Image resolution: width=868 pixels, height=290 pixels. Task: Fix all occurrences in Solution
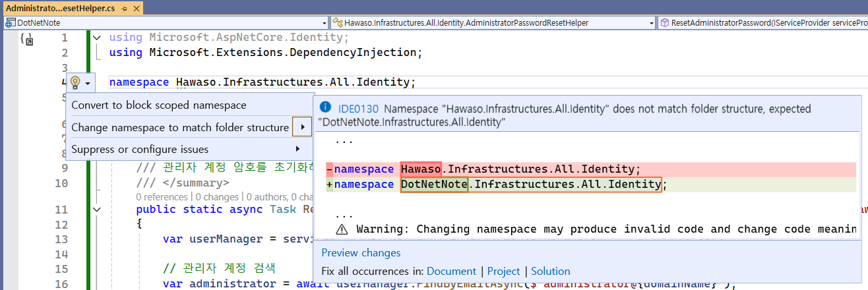pyautogui.click(x=550, y=272)
